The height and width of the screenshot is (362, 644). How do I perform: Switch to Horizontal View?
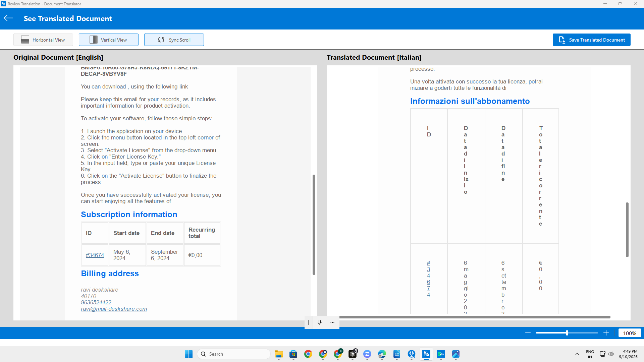(43, 40)
